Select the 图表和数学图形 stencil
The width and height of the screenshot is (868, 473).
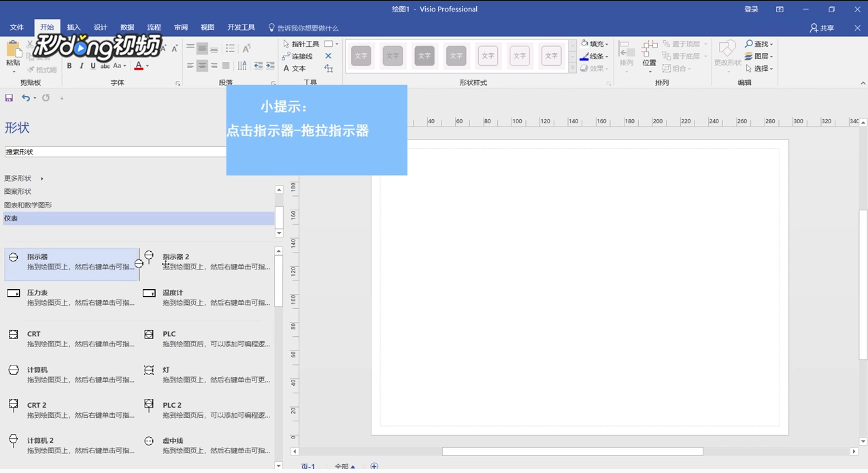28,205
